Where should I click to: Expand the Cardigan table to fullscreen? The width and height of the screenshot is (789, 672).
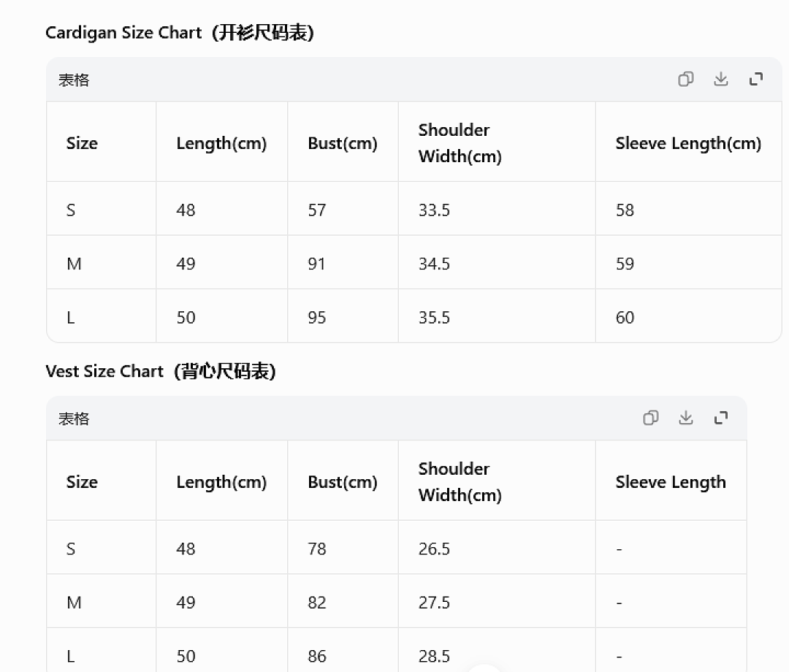click(x=756, y=79)
